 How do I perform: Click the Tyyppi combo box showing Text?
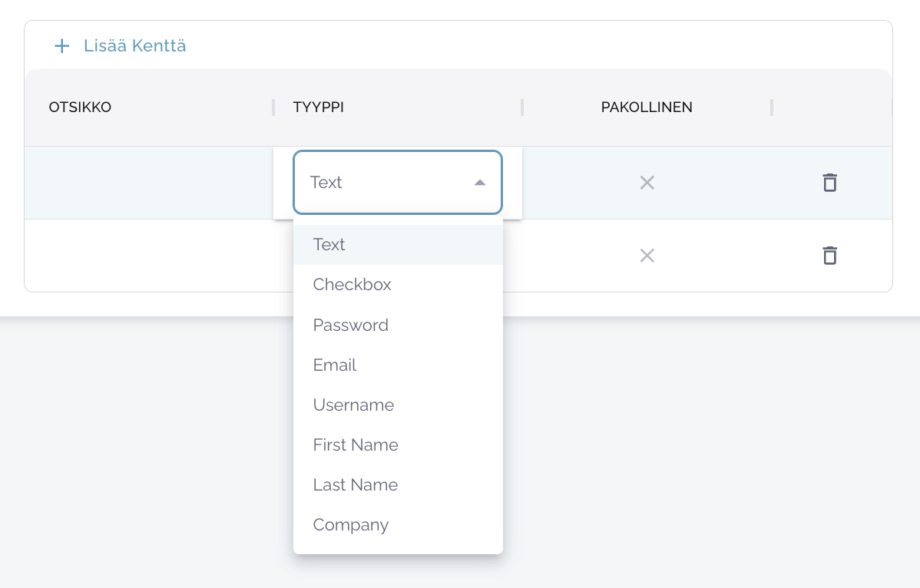pos(384,183)
